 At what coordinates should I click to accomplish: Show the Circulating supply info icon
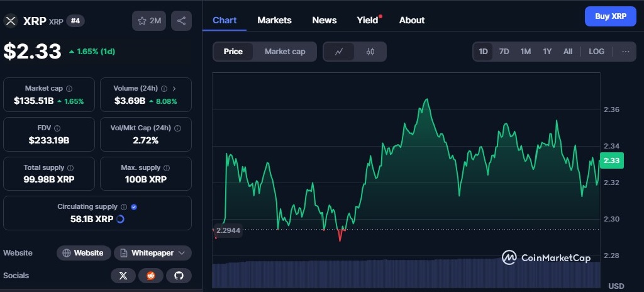click(124, 207)
